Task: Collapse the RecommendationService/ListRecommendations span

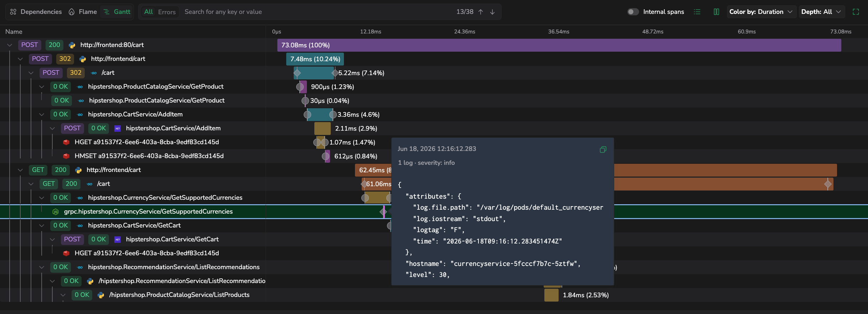Action: click(x=42, y=267)
